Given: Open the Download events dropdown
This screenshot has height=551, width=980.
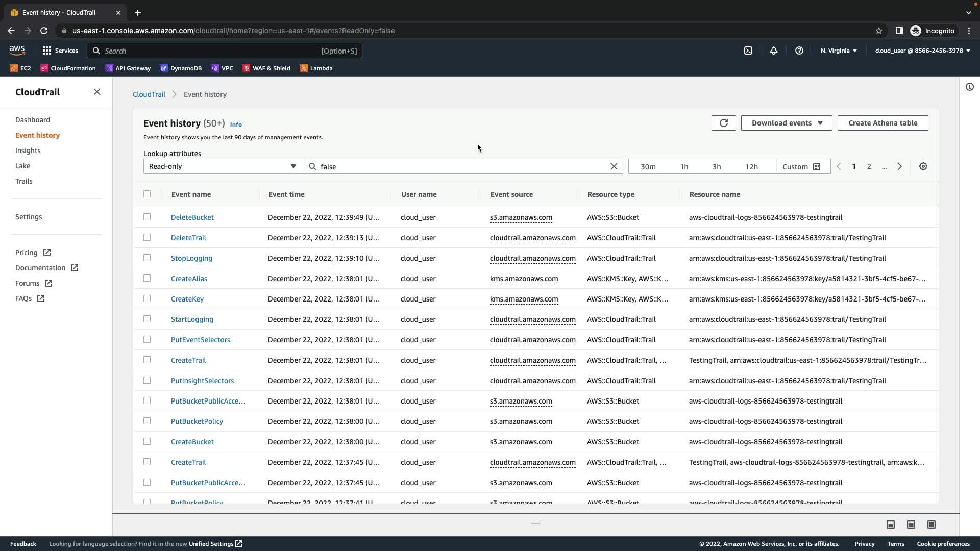Looking at the screenshot, I should 786,123.
